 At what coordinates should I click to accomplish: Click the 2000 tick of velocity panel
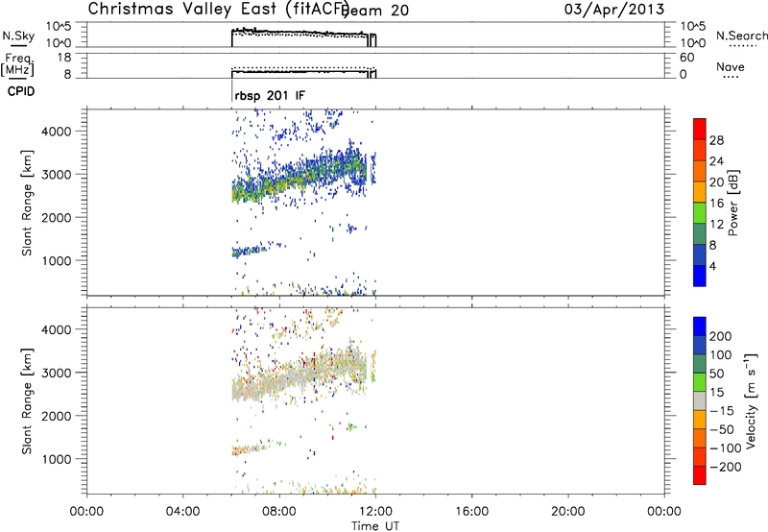57,416
